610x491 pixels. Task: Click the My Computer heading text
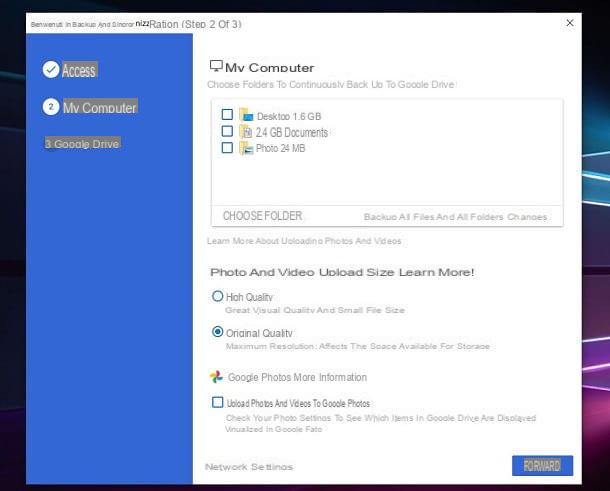(270, 67)
